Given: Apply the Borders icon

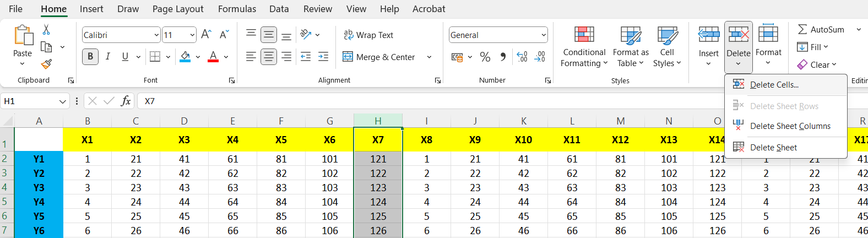Looking at the screenshot, I should coord(155,57).
